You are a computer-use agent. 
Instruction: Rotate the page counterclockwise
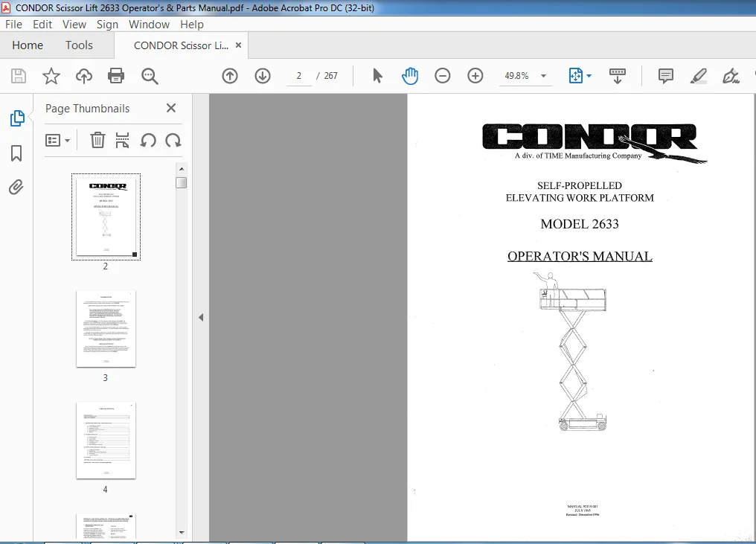click(148, 141)
